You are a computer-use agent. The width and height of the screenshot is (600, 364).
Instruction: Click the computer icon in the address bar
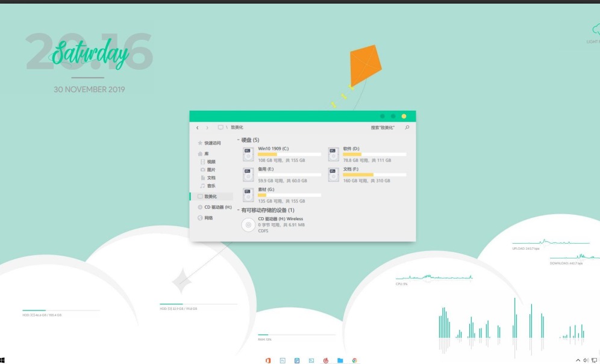[220, 128]
